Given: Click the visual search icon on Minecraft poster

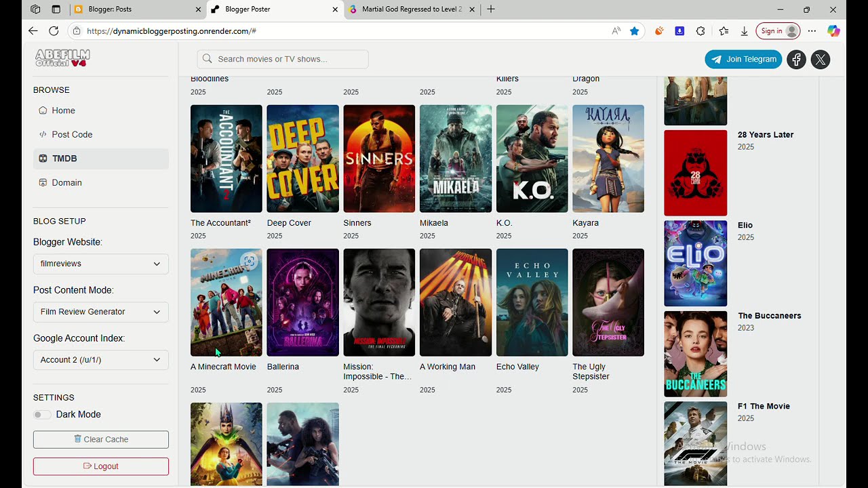Looking at the screenshot, I should tap(249, 261).
